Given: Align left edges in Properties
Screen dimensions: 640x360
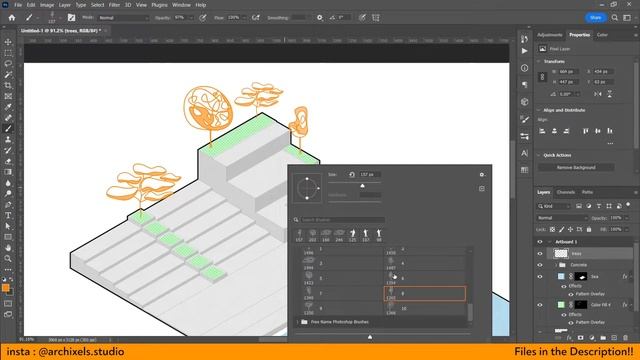Looking at the screenshot, I should 542,131.
